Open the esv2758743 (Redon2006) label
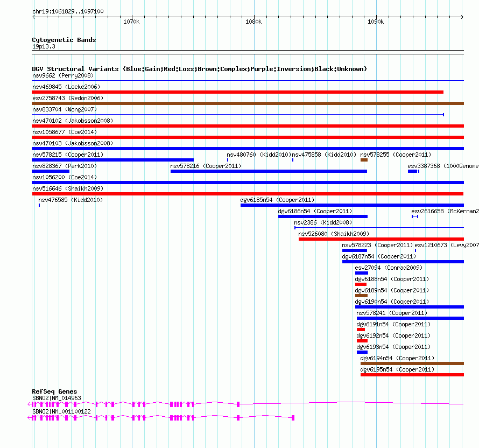This screenshot has width=479, height=448. click(68, 98)
